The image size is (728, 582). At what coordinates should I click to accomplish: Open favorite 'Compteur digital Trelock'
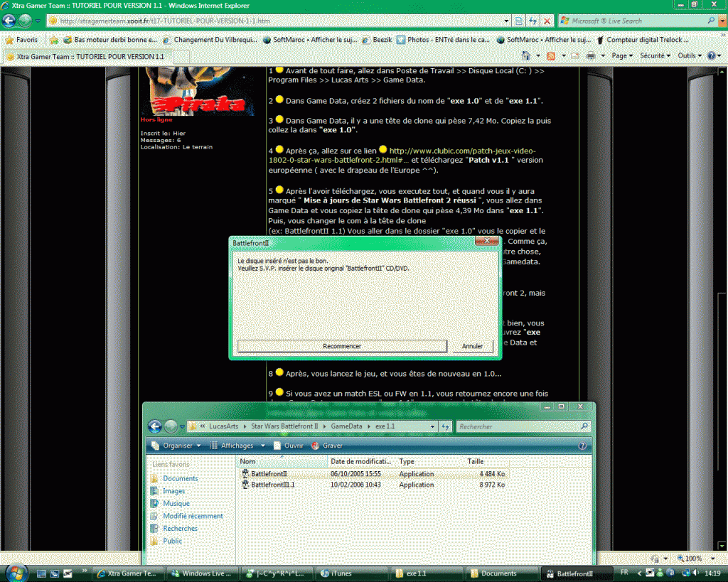(642, 40)
